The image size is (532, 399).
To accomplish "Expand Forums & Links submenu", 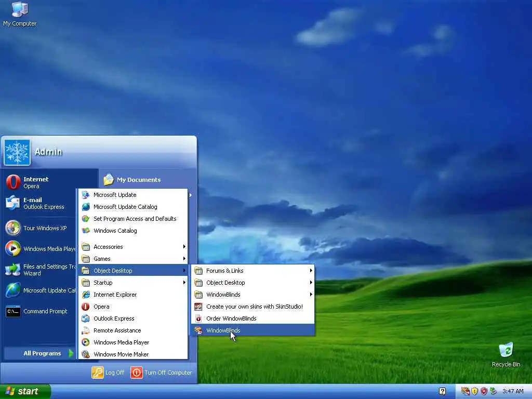I will pyautogui.click(x=253, y=270).
